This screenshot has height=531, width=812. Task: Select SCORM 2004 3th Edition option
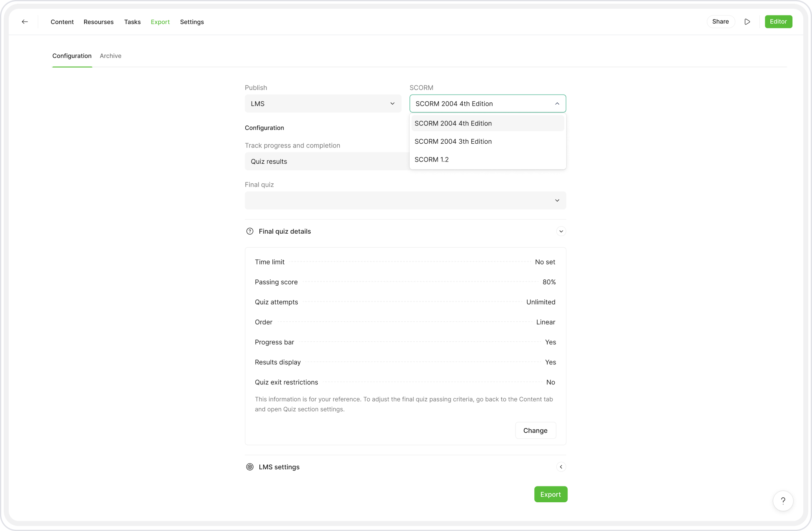point(453,142)
